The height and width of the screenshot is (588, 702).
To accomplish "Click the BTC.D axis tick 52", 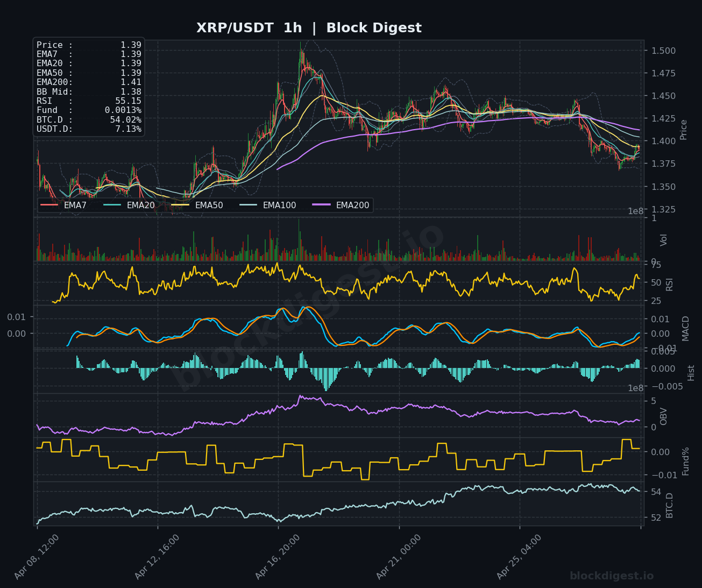I will tap(656, 517).
